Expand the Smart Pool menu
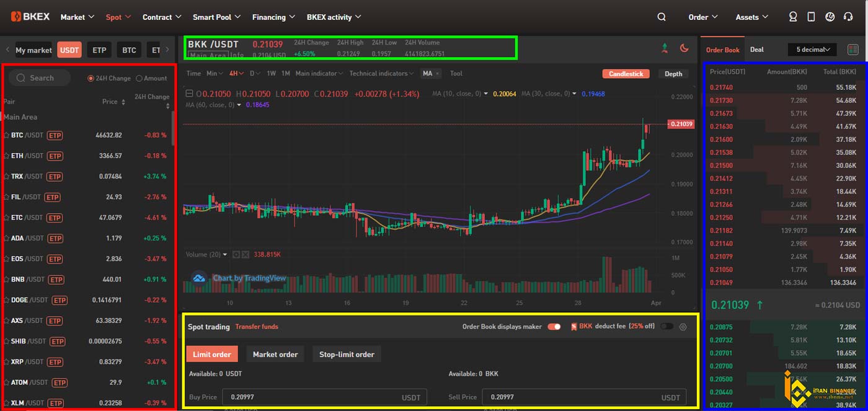The height and width of the screenshot is (411, 868). (217, 17)
